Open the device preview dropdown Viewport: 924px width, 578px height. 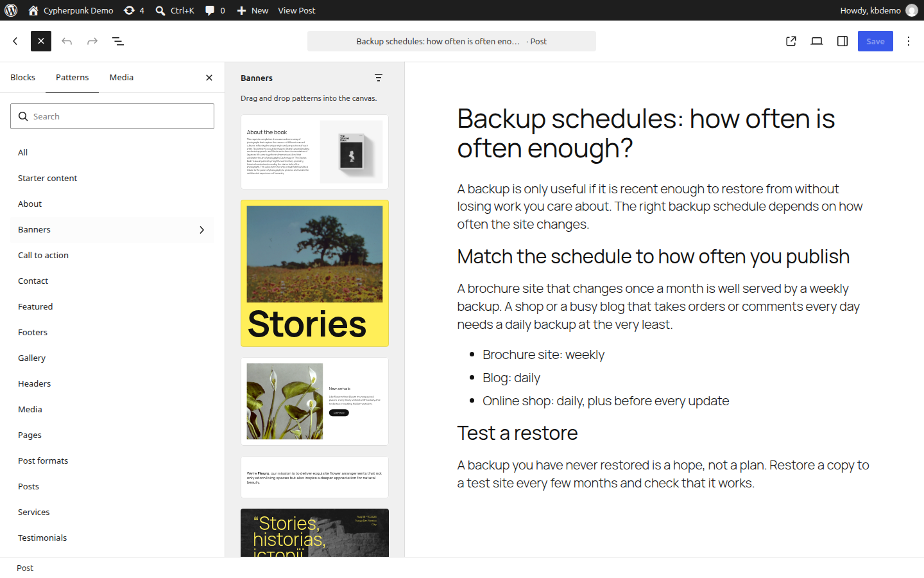pyautogui.click(x=817, y=41)
